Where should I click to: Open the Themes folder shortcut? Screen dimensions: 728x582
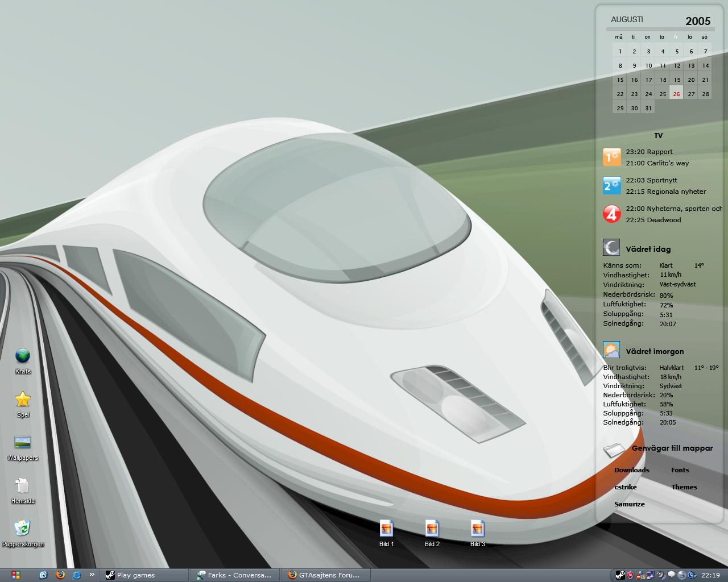[684, 487]
